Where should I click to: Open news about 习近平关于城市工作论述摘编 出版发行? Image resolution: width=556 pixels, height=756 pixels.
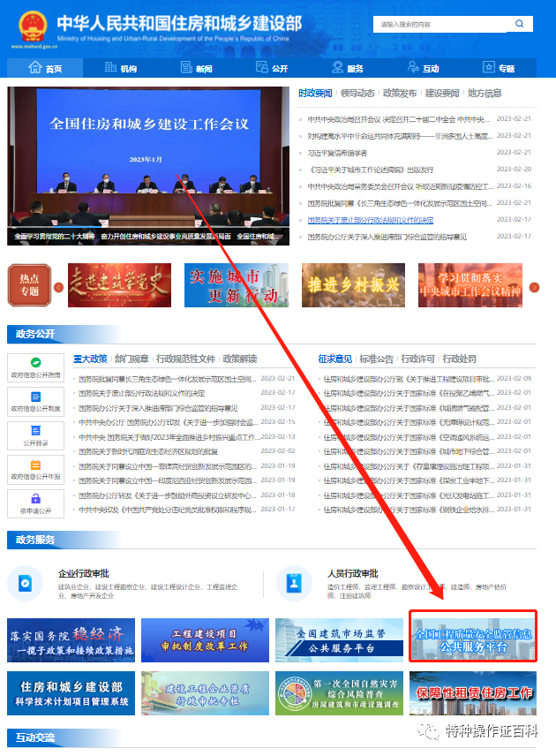[x=371, y=170]
